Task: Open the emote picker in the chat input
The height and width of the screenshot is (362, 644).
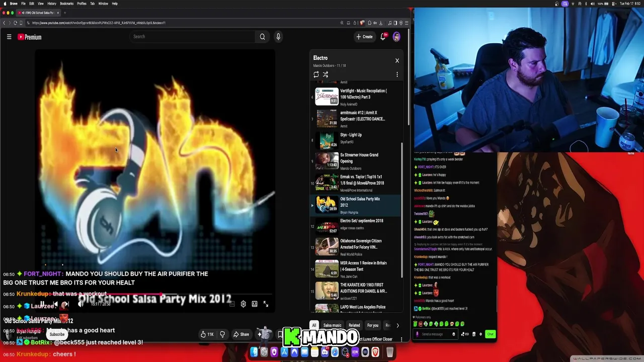Action: point(453,334)
